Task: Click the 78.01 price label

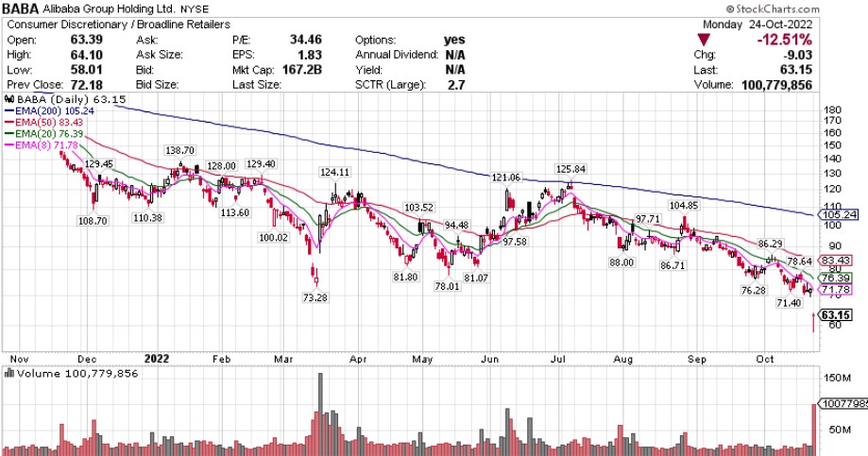Action: [447, 287]
